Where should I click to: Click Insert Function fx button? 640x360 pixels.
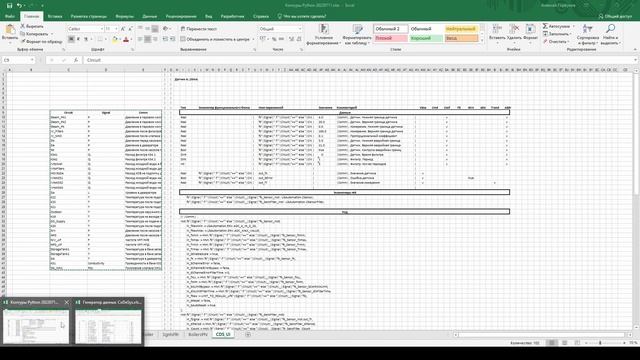click(76, 60)
